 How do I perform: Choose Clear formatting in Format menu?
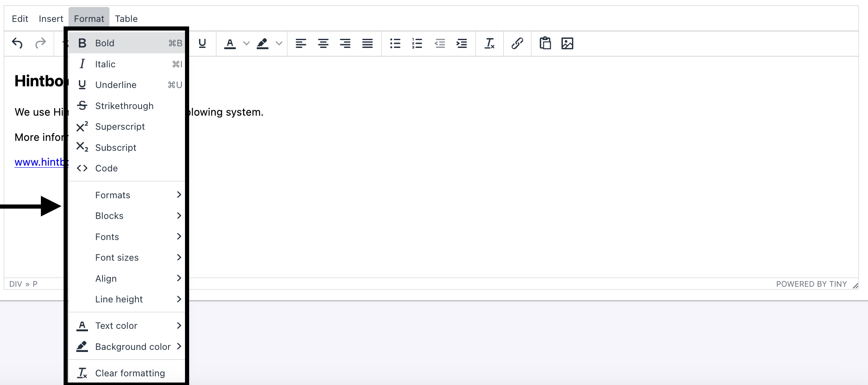[126, 373]
